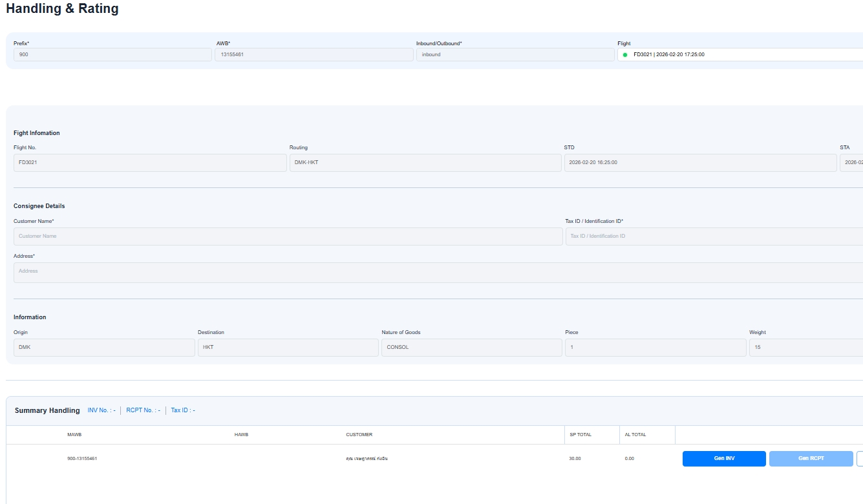Click the Weight field showing 15
This screenshot has height=504, width=863.
click(x=805, y=348)
